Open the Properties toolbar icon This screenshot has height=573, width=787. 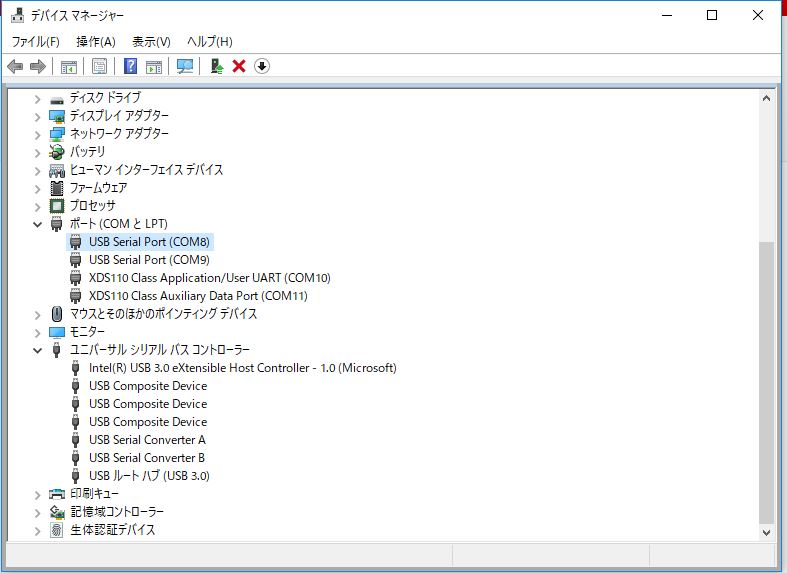click(x=99, y=66)
